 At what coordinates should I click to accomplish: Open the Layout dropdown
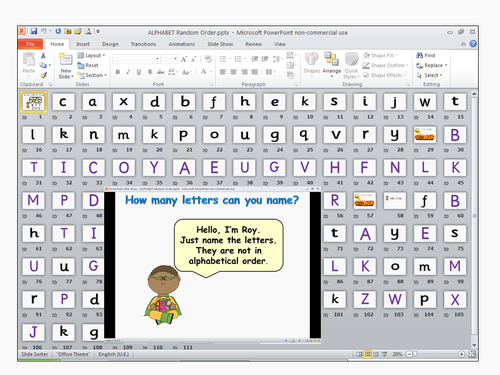tap(91, 55)
